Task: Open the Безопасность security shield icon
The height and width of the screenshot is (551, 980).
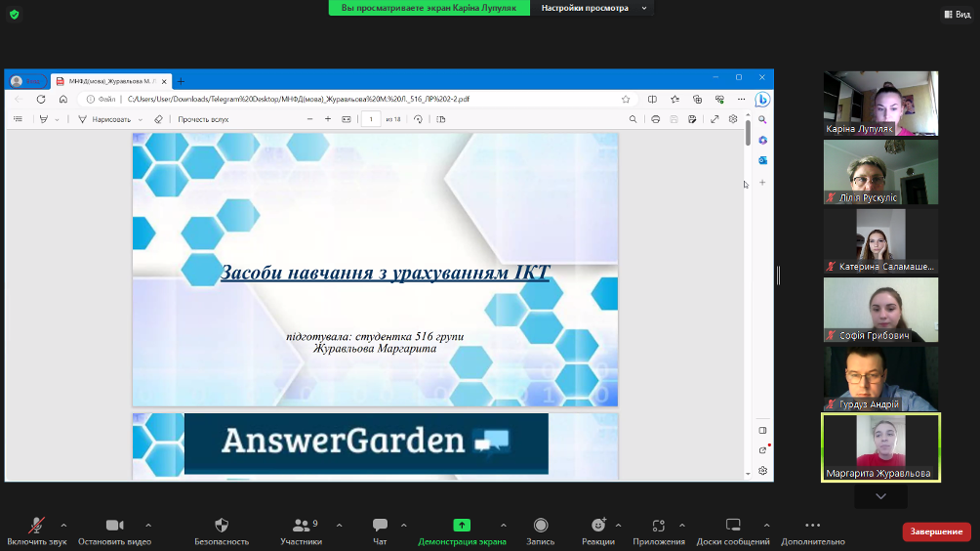Action: pos(222,526)
